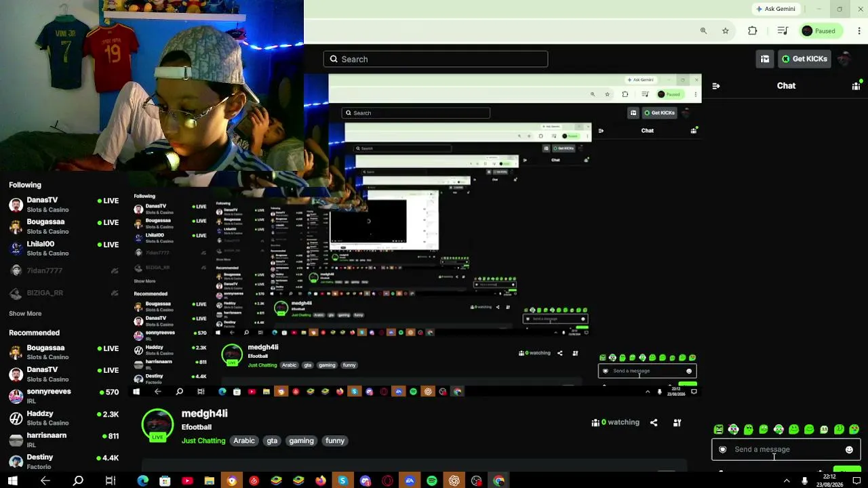
Task: Show hidden system tray icons
Action: (787, 481)
